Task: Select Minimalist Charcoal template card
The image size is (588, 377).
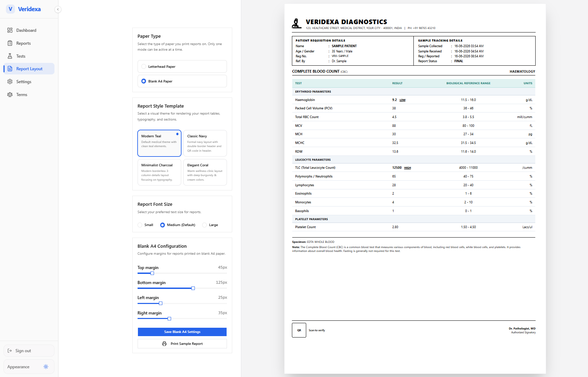Action: pyautogui.click(x=159, y=172)
